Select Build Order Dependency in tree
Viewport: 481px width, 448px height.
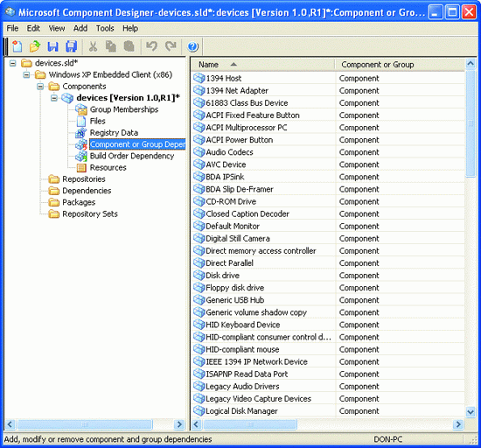132,156
